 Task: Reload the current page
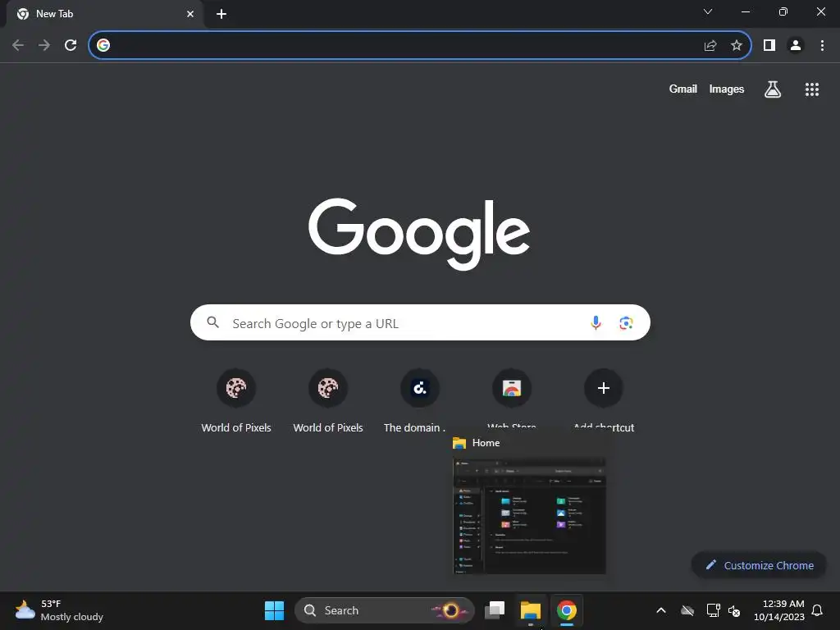click(x=71, y=45)
